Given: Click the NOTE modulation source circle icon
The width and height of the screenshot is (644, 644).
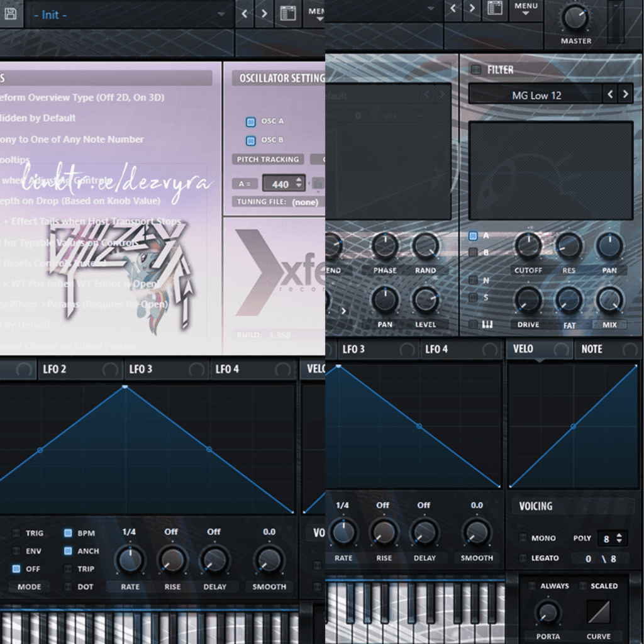Looking at the screenshot, I should 629,350.
